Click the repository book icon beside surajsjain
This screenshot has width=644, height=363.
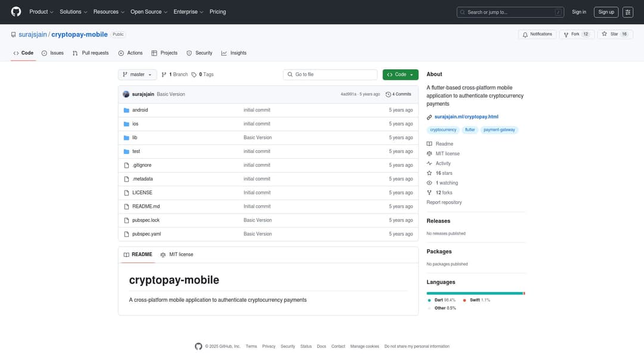pyautogui.click(x=14, y=35)
